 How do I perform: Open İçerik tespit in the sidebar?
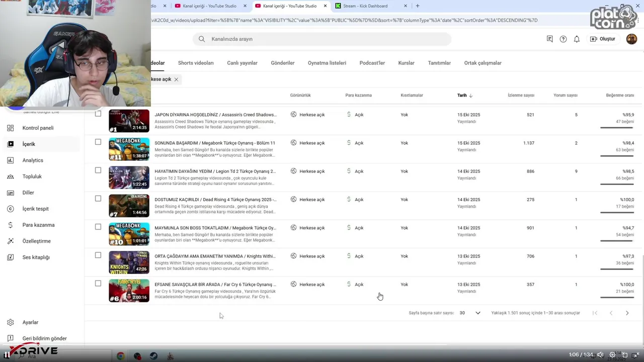click(35, 209)
